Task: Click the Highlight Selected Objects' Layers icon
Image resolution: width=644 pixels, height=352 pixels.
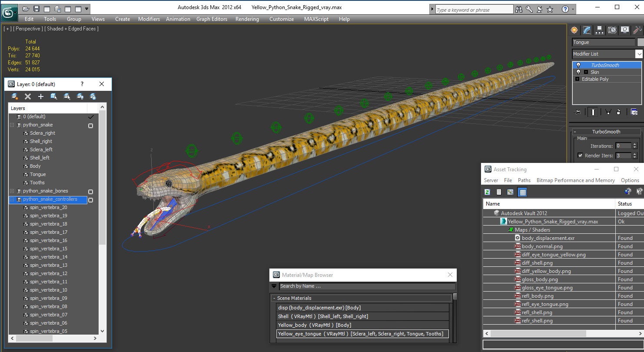Action: [x=67, y=96]
